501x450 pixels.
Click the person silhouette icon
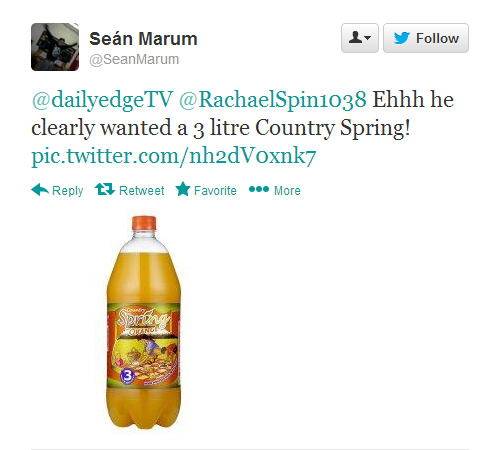(x=355, y=37)
